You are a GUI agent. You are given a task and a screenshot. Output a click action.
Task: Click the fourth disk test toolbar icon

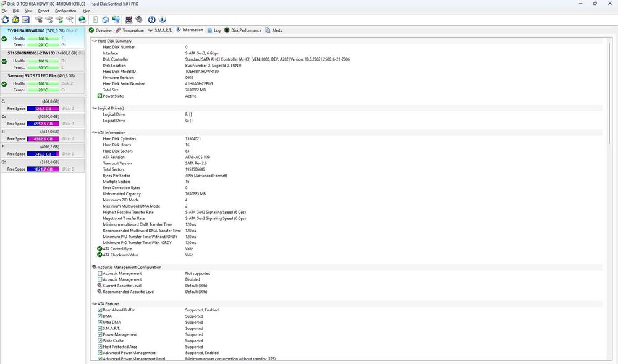[69, 20]
